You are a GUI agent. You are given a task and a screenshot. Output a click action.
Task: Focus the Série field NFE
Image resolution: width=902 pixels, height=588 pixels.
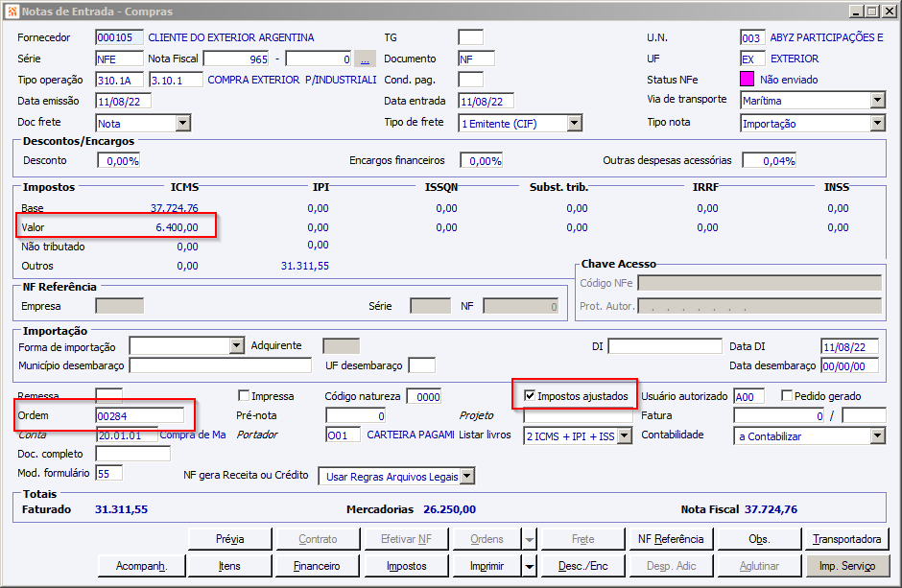click(119, 59)
